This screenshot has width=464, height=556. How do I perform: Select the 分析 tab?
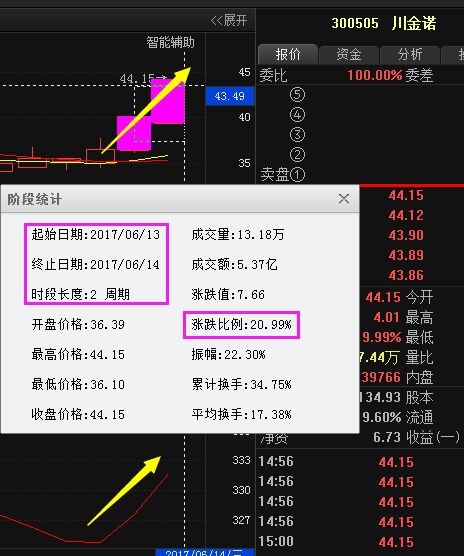pos(410,55)
